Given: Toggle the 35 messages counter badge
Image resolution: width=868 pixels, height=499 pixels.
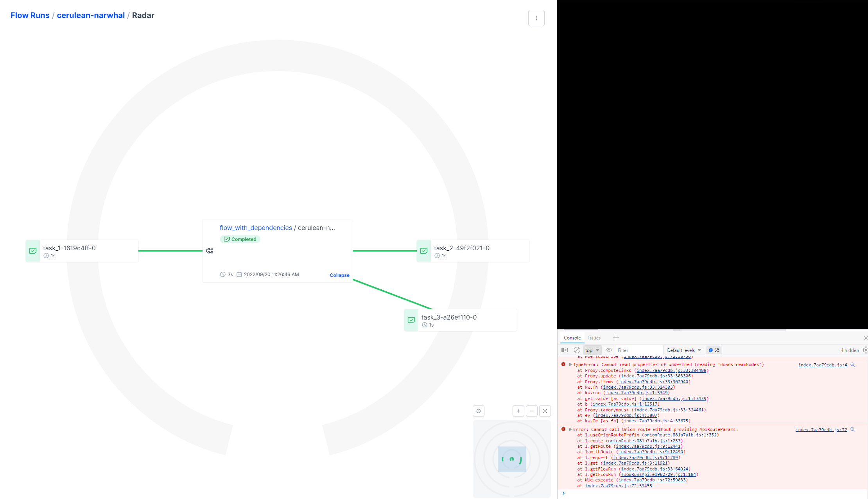Looking at the screenshot, I should [714, 350].
